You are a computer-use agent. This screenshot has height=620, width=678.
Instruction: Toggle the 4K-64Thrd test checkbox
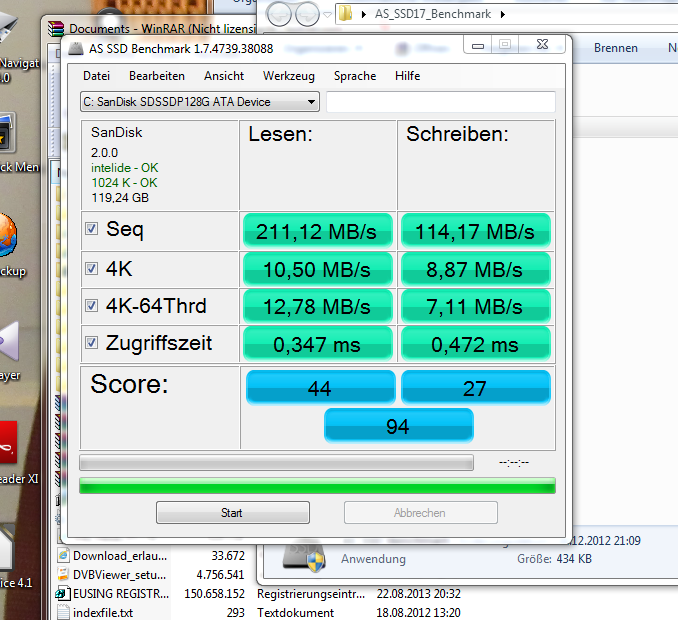pyautogui.click(x=91, y=306)
